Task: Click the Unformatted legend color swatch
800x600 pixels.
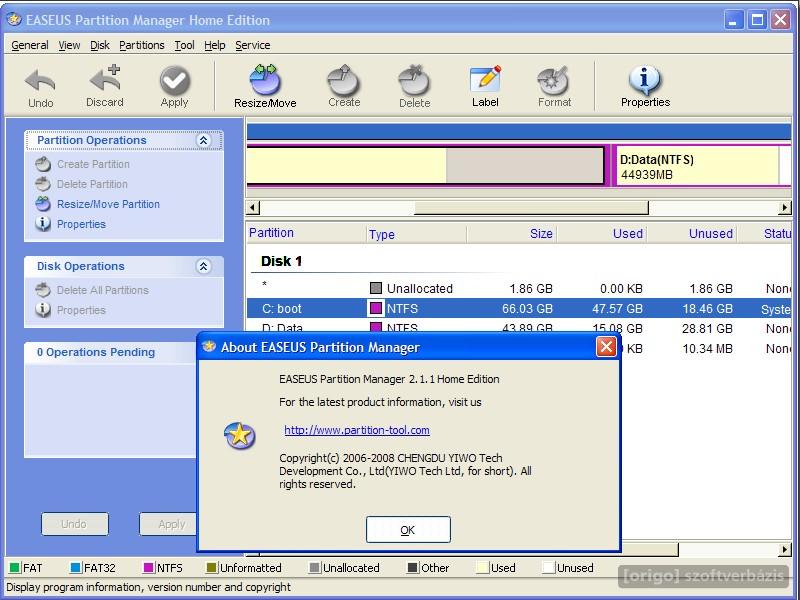Action: tap(212, 568)
